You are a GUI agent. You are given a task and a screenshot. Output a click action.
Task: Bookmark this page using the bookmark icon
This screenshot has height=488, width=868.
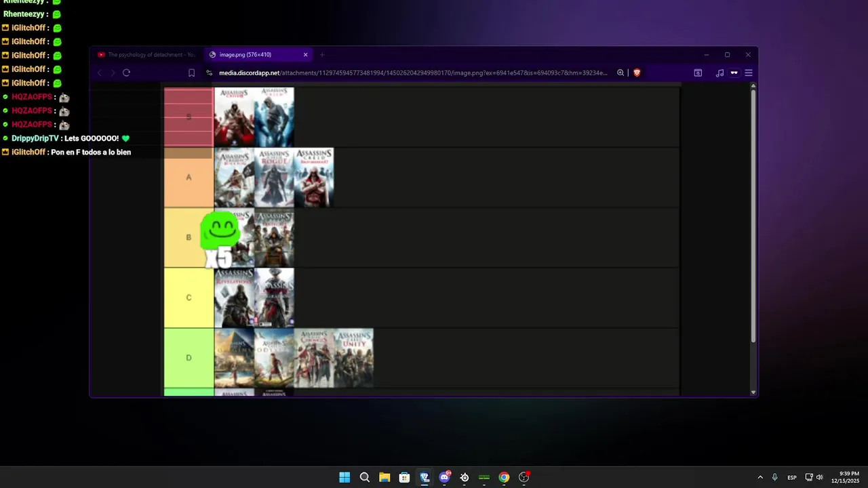[191, 73]
